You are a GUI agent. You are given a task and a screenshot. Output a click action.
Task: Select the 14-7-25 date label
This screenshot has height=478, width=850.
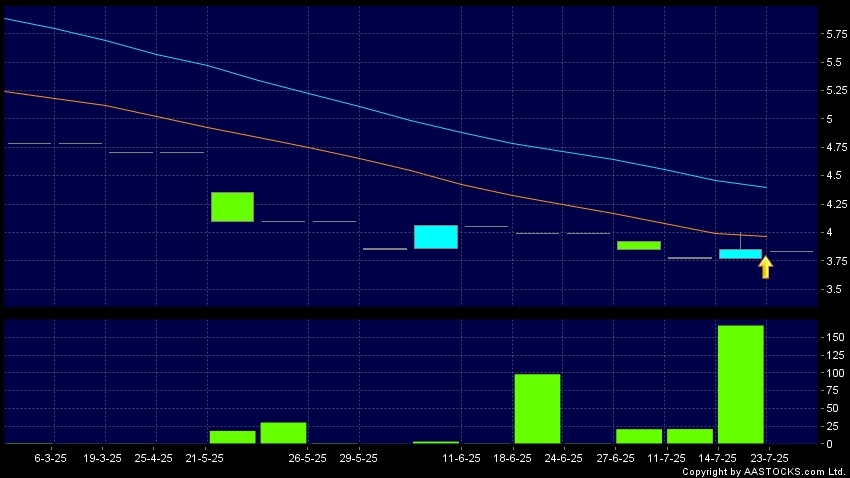[x=717, y=458]
